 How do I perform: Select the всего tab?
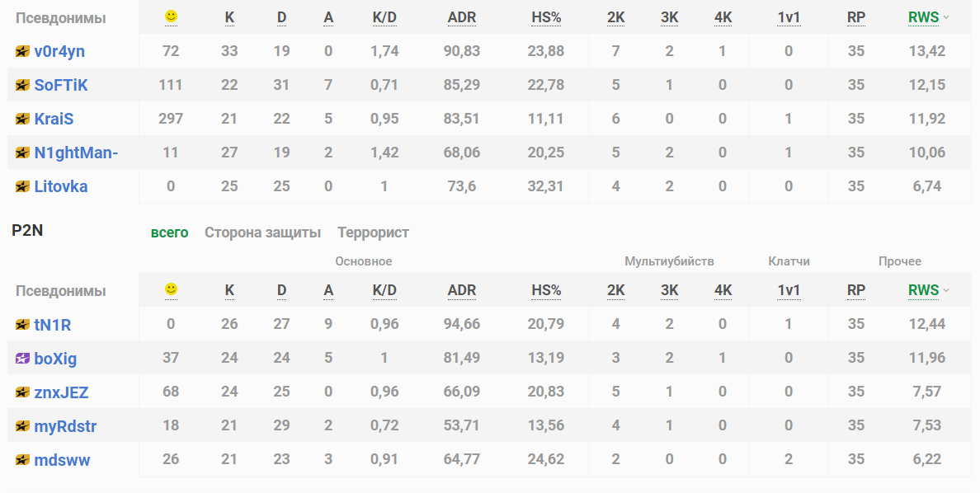169,232
